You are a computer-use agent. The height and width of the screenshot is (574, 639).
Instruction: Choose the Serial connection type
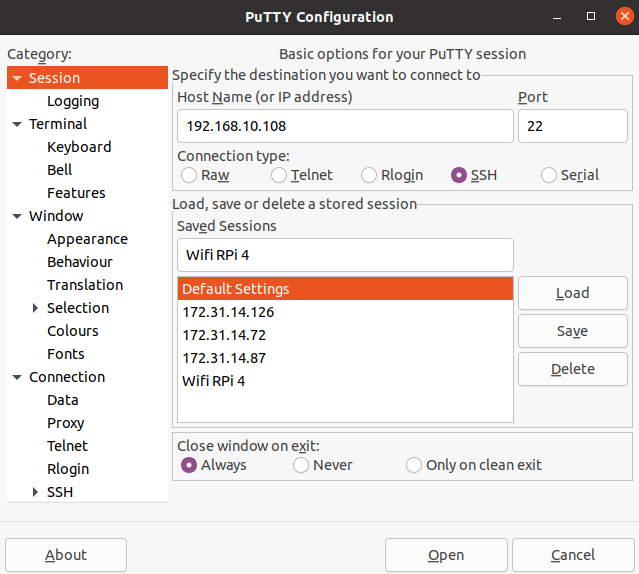click(x=549, y=175)
